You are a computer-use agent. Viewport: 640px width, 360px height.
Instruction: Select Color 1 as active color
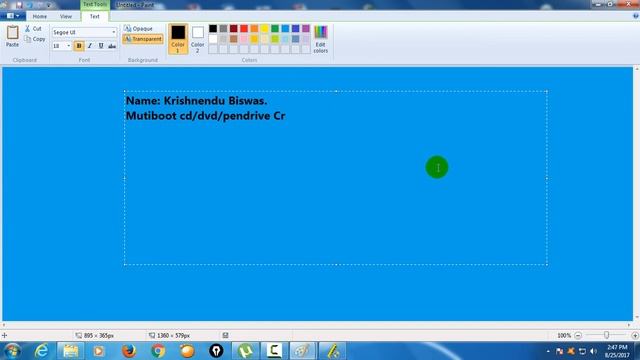tap(178, 39)
